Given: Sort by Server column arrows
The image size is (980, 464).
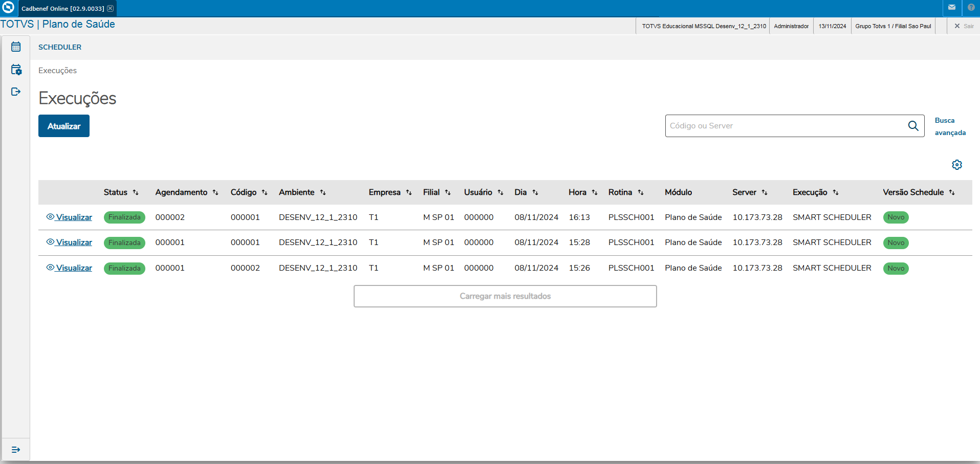Looking at the screenshot, I should click(x=765, y=192).
